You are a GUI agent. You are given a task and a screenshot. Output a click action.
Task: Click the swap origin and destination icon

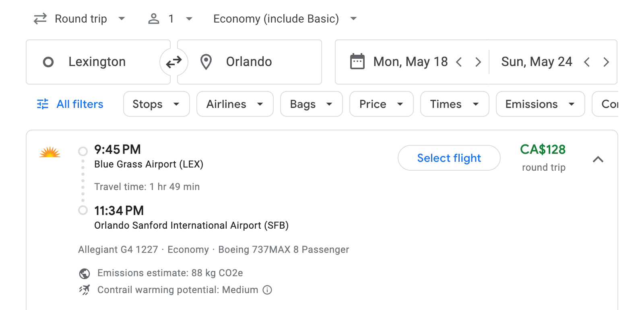(x=173, y=62)
